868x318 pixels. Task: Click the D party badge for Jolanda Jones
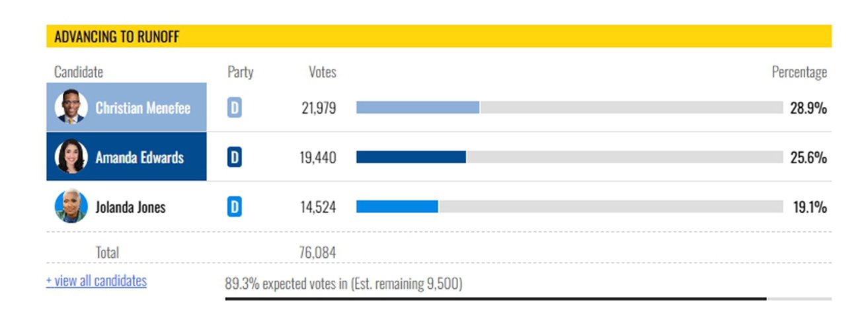[x=234, y=207]
